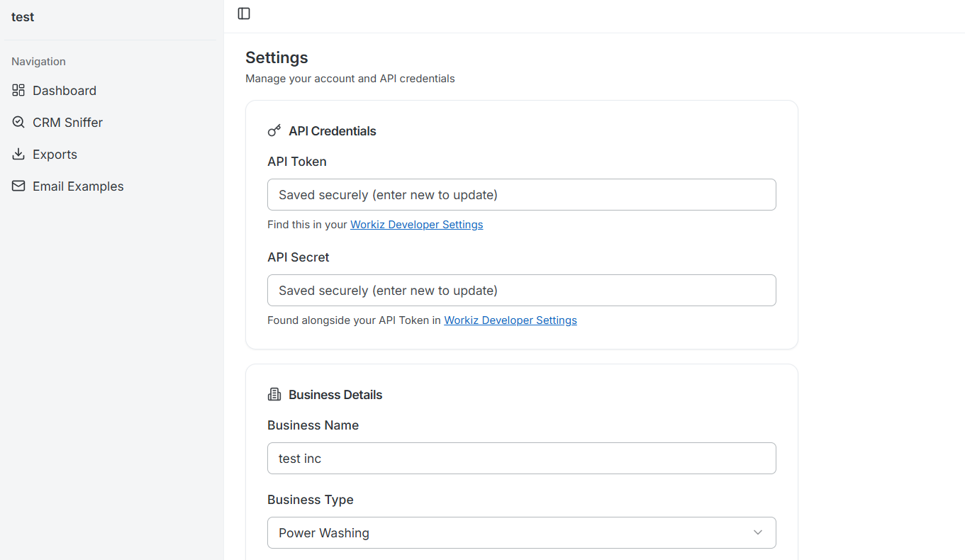Image resolution: width=965 pixels, height=560 pixels.
Task: Collapse the sidebar using the panel toggle icon
Action: click(x=243, y=13)
